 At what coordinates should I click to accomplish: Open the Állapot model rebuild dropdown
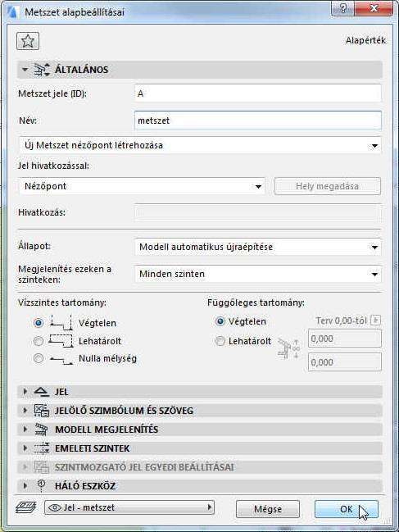coord(257,247)
